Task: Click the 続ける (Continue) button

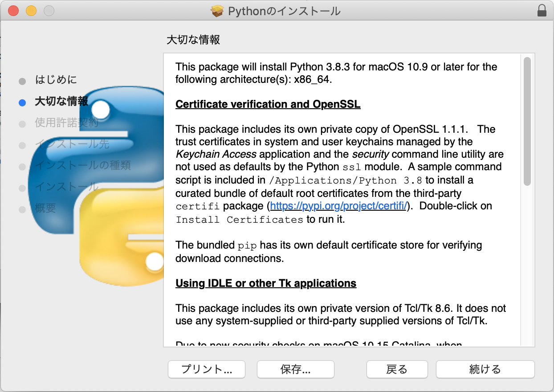Action: (485, 369)
